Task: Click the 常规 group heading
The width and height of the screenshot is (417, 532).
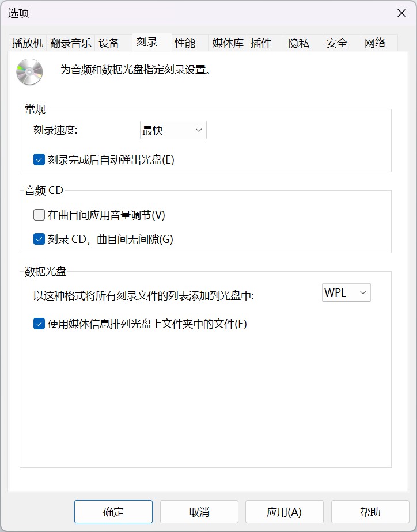Action: 35,109
